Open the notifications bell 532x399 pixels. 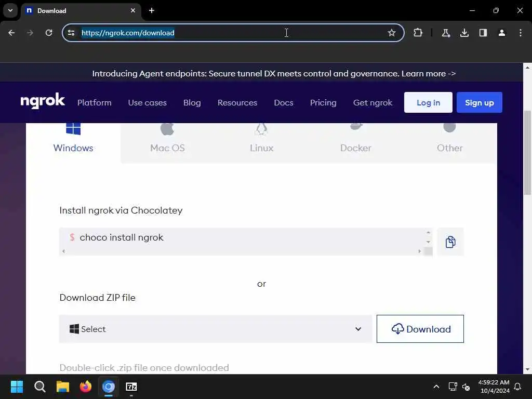point(517,387)
